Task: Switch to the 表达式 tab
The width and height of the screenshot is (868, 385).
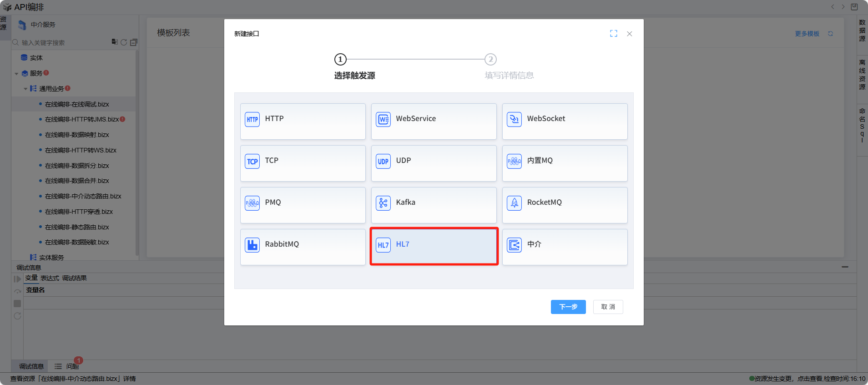Action: [50, 278]
